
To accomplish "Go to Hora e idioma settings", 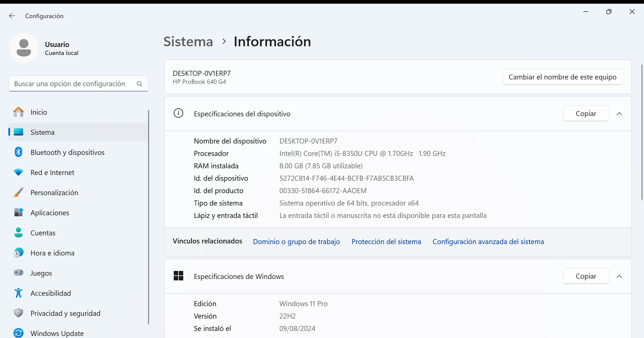I will pos(52,253).
